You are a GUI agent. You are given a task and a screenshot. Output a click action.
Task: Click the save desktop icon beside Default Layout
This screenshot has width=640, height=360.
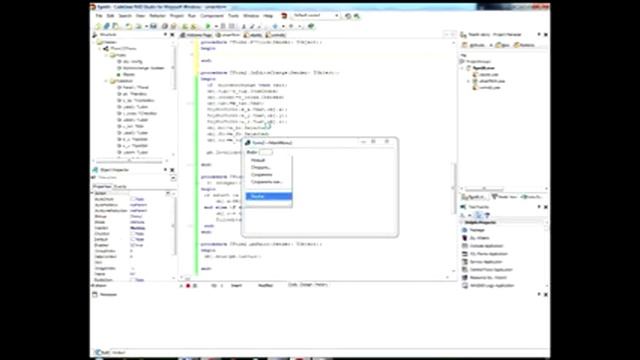point(348,16)
